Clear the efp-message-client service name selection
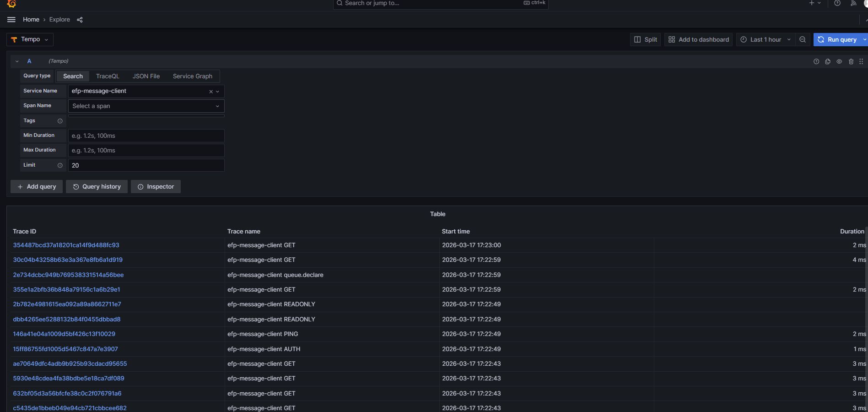 211,92
